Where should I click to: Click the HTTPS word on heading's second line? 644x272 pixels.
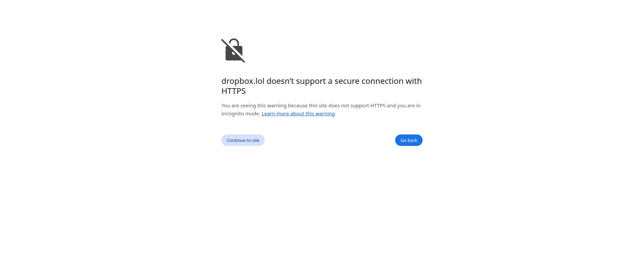(x=233, y=91)
